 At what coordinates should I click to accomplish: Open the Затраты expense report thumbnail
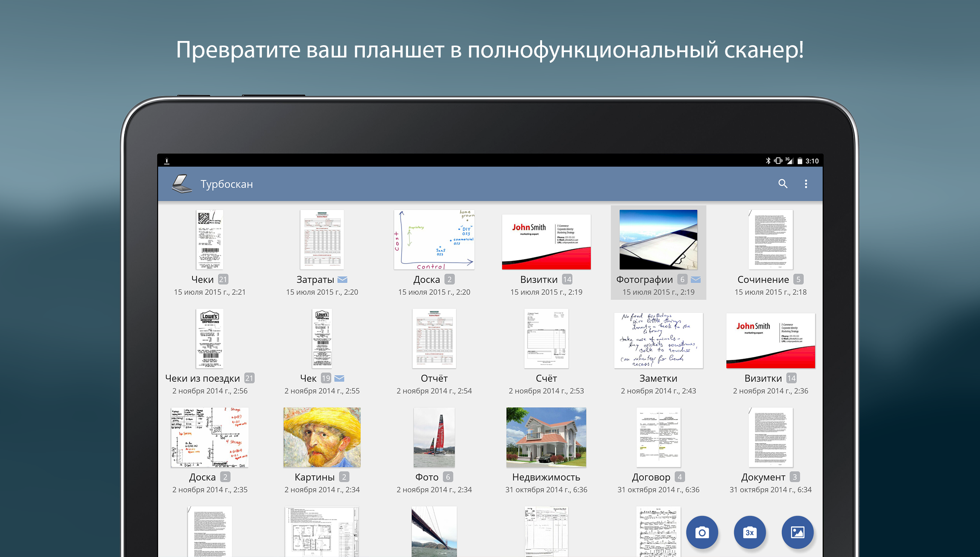pos(322,239)
